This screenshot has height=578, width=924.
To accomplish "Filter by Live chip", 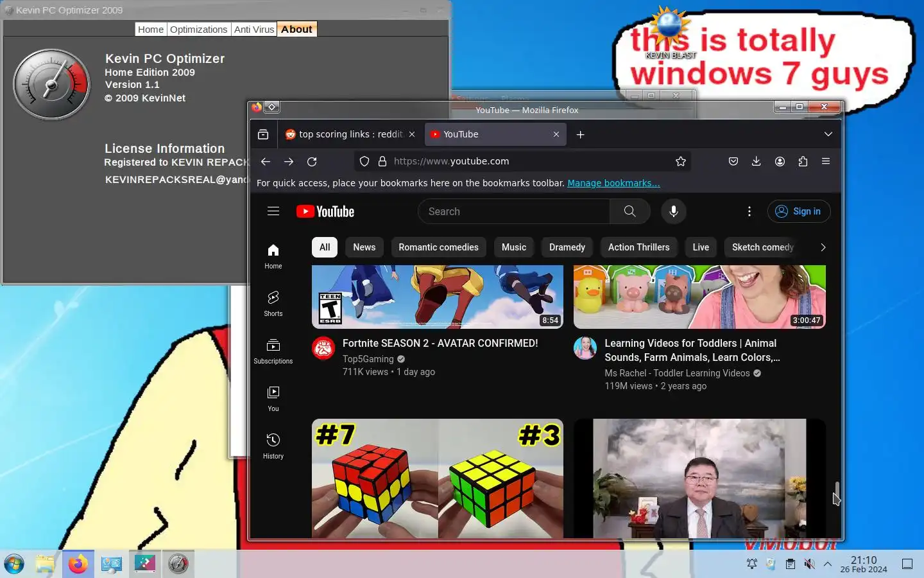I will click(x=701, y=247).
